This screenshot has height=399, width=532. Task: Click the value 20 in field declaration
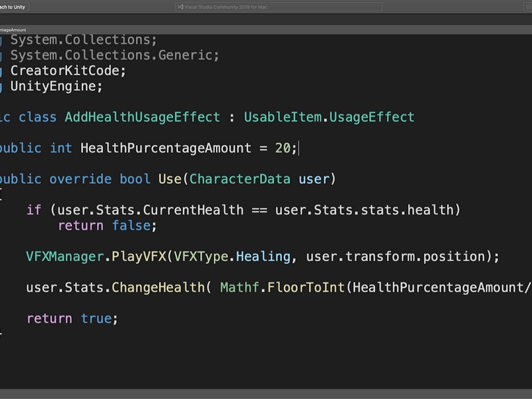[x=283, y=148]
